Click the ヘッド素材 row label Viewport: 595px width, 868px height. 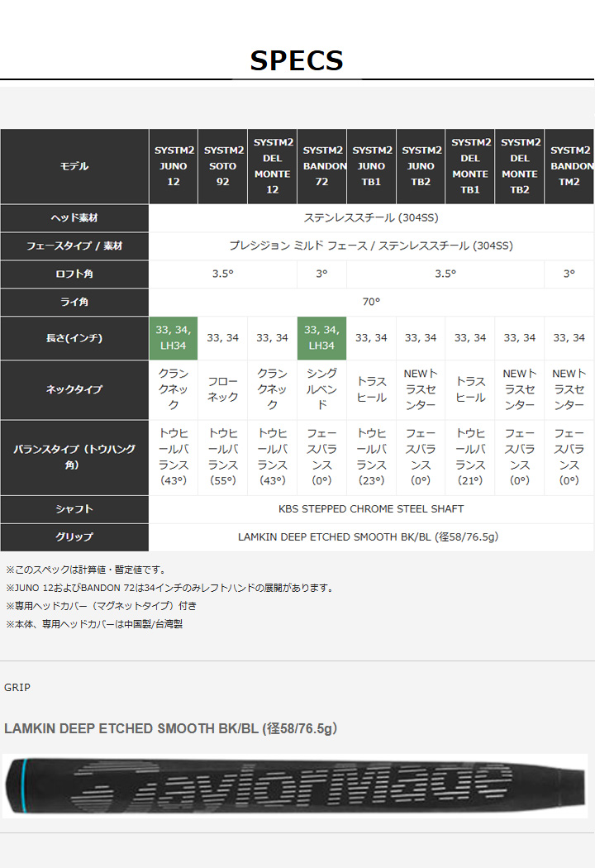click(74, 218)
